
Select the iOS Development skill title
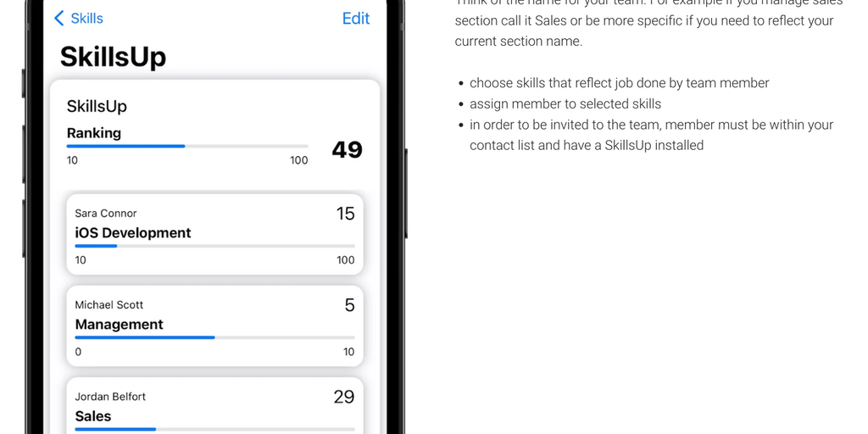[x=133, y=233]
